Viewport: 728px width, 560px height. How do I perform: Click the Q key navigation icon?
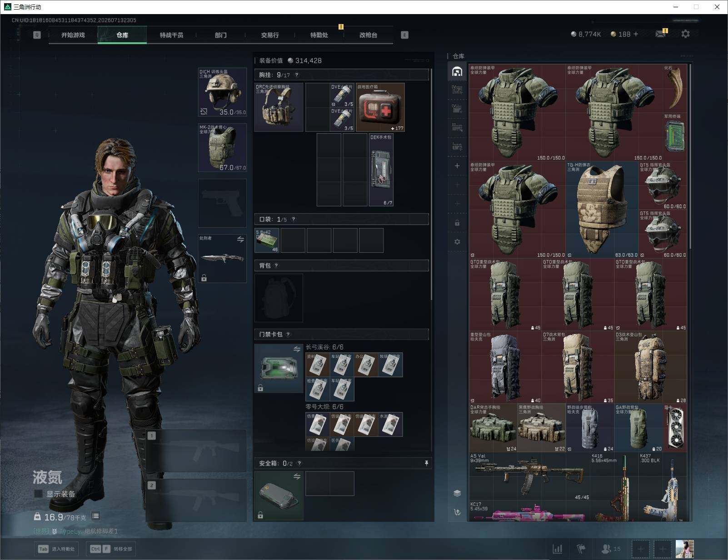pos(37,35)
